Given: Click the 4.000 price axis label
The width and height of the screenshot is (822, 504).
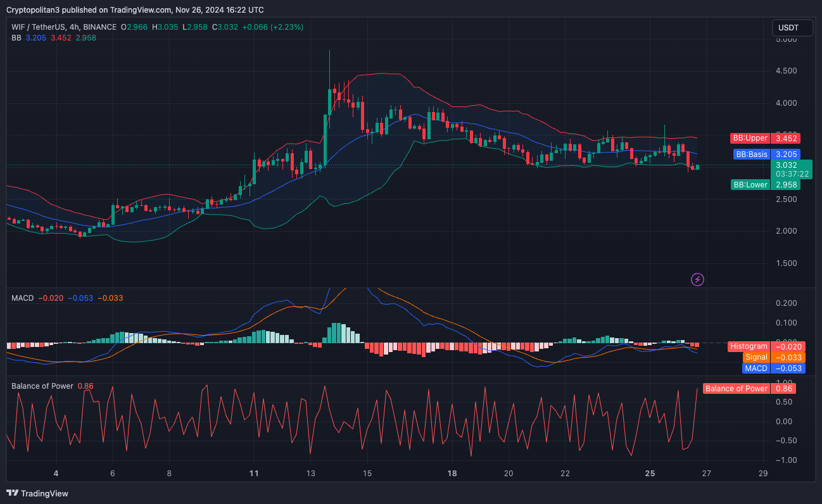Looking at the screenshot, I should pos(786,103).
